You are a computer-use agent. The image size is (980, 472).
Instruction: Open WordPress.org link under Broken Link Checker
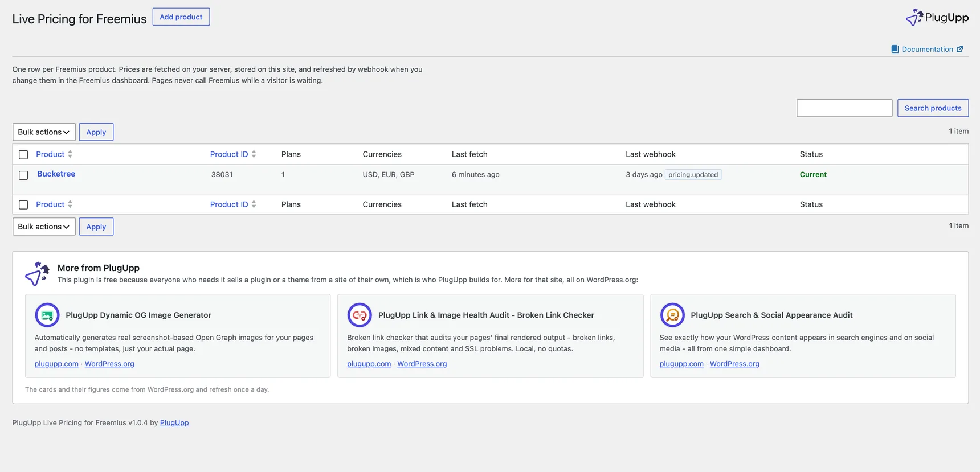tap(422, 364)
